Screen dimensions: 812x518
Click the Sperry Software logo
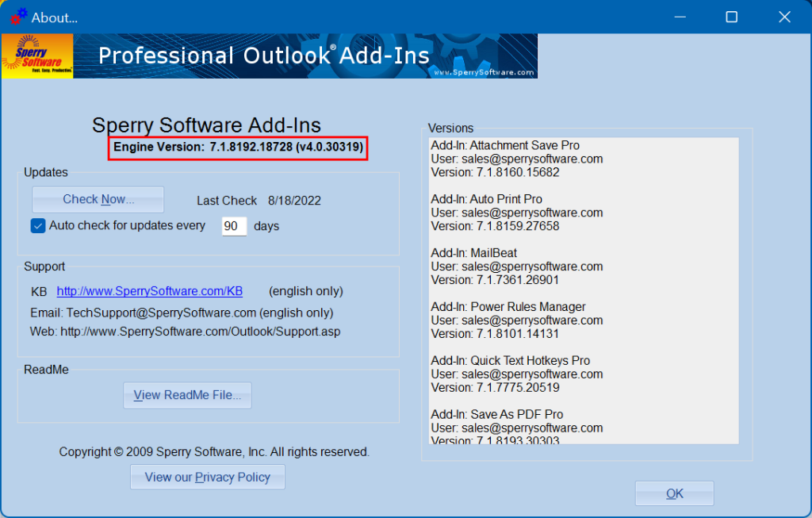click(36, 56)
